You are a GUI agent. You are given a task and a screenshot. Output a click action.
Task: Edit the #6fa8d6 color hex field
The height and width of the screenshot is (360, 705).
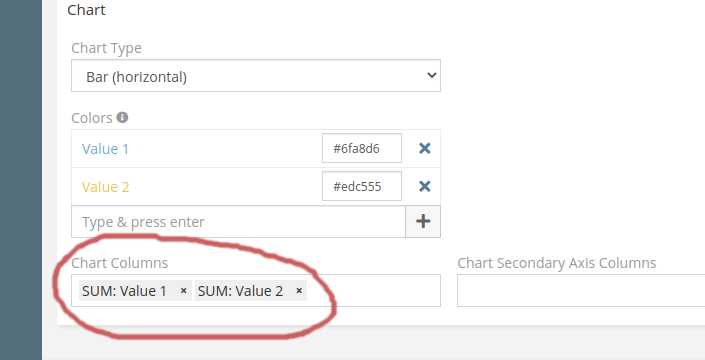point(361,148)
